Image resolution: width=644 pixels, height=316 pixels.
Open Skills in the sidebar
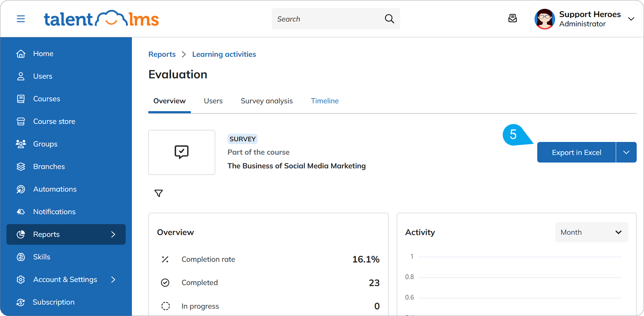(66, 257)
